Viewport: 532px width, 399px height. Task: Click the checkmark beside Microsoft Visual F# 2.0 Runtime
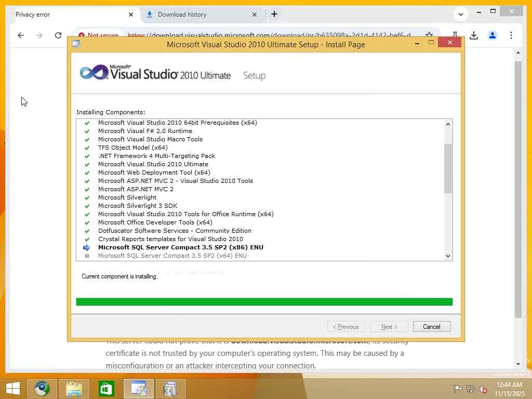click(87, 131)
